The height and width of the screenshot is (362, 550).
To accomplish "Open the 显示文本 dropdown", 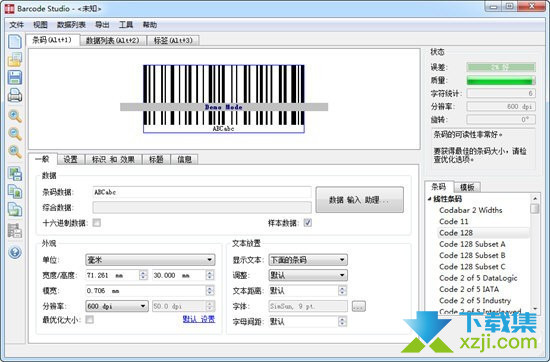I will [x=308, y=260].
